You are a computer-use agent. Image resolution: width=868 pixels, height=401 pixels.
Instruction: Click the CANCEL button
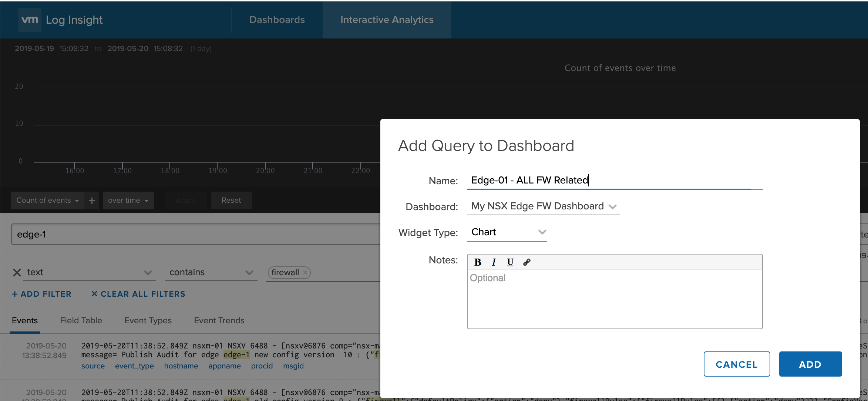[x=736, y=364]
